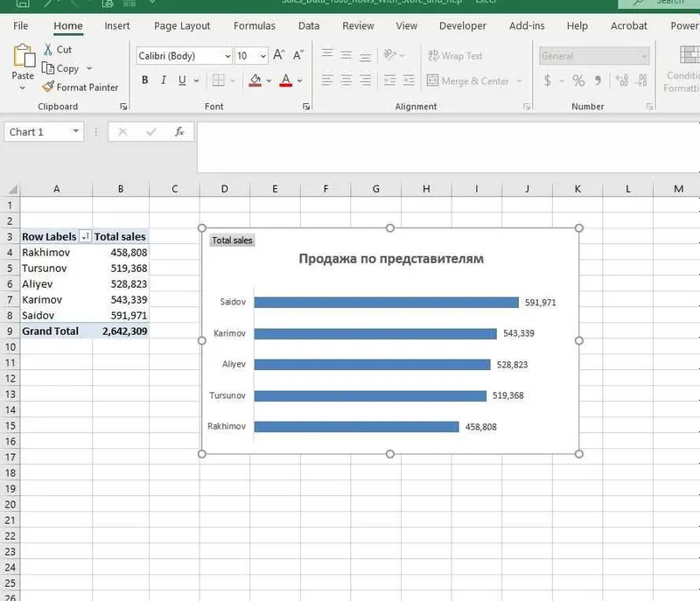Screen dimensions: 700x601
Task: Click the Paste clipboard icon
Action: point(24,57)
